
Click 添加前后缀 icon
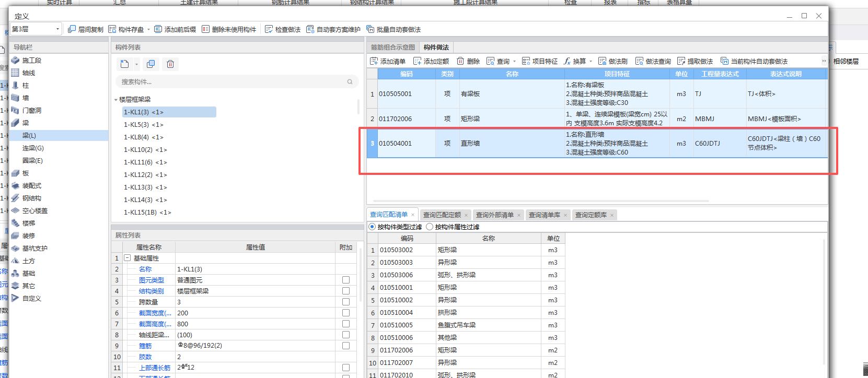point(158,29)
